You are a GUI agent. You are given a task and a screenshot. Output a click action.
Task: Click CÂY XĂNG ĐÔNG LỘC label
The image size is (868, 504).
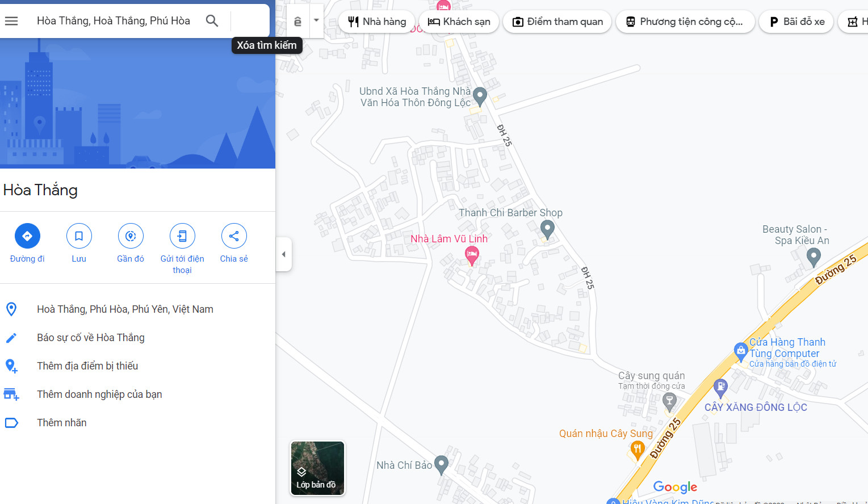coord(756,408)
